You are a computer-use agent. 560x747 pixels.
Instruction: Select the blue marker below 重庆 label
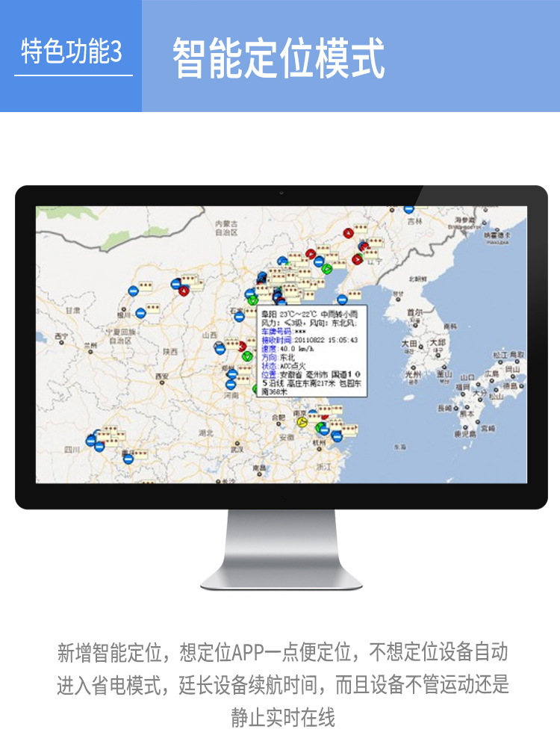click(x=128, y=459)
